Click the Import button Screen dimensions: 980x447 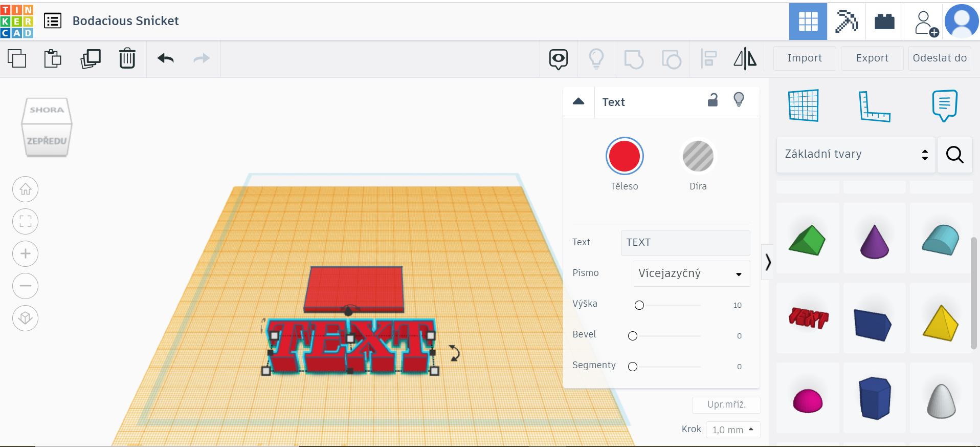tap(805, 58)
